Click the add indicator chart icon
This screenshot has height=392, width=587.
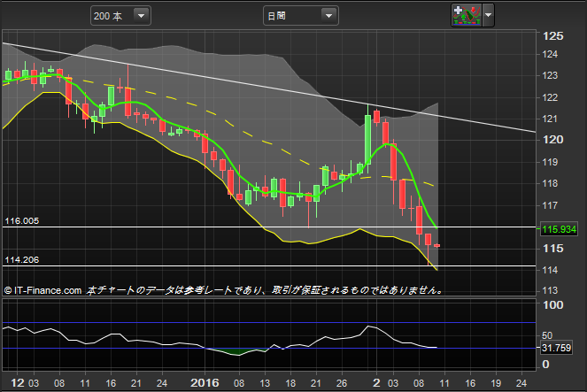pyautogui.click(x=467, y=15)
